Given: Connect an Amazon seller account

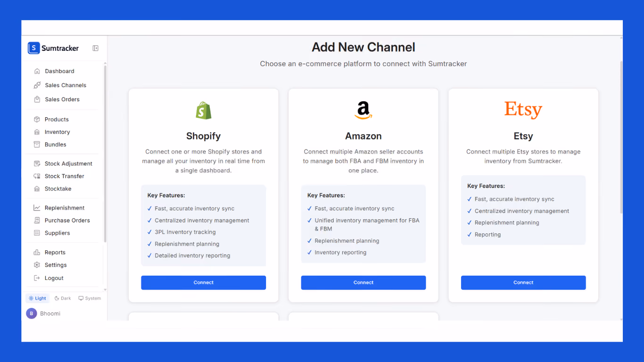Looking at the screenshot, I should tap(363, 283).
